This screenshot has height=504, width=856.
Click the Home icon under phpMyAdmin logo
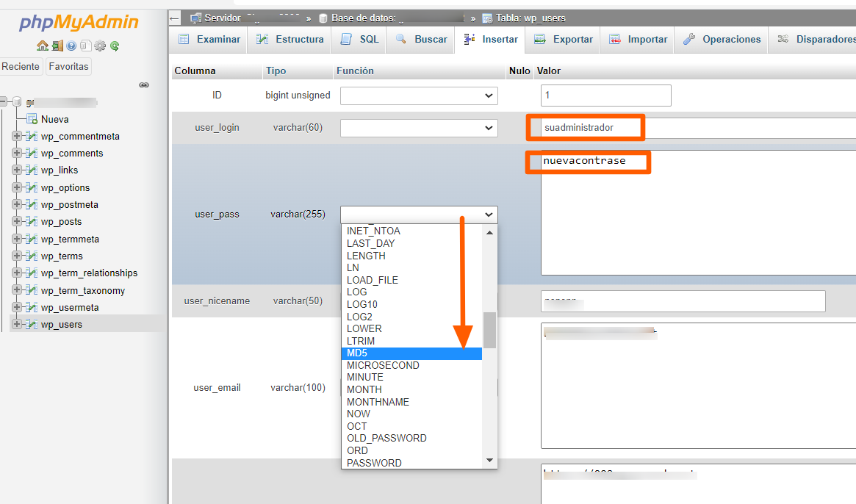coord(43,46)
